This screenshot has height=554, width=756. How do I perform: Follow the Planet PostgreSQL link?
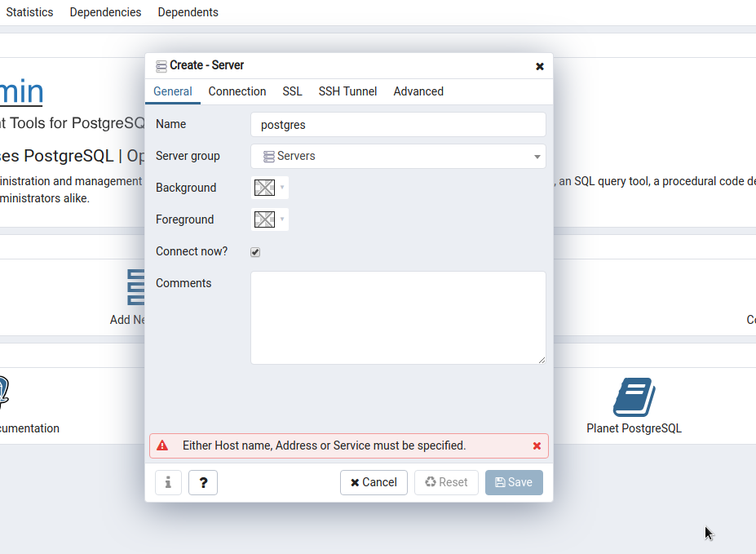click(634, 428)
